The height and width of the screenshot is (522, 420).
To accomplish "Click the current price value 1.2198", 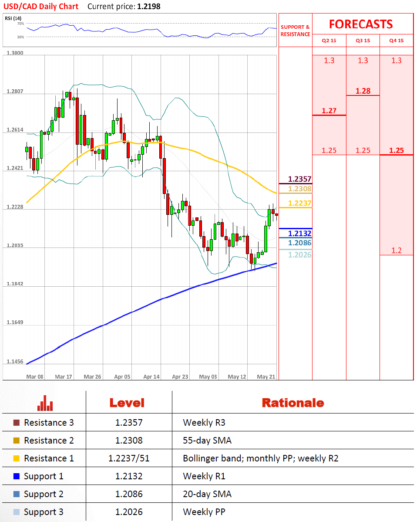I will (149, 7).
